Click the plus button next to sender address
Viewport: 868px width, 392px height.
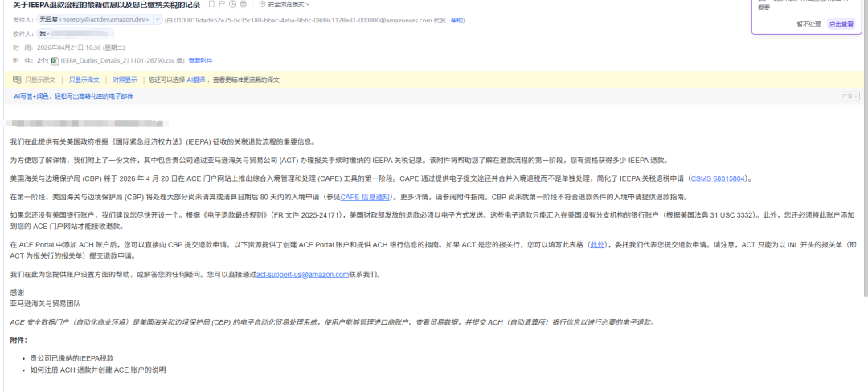point(158,20)
